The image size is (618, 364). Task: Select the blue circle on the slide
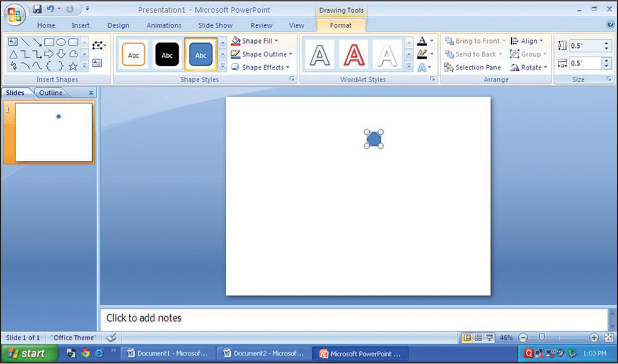click(x=374, y=139)
